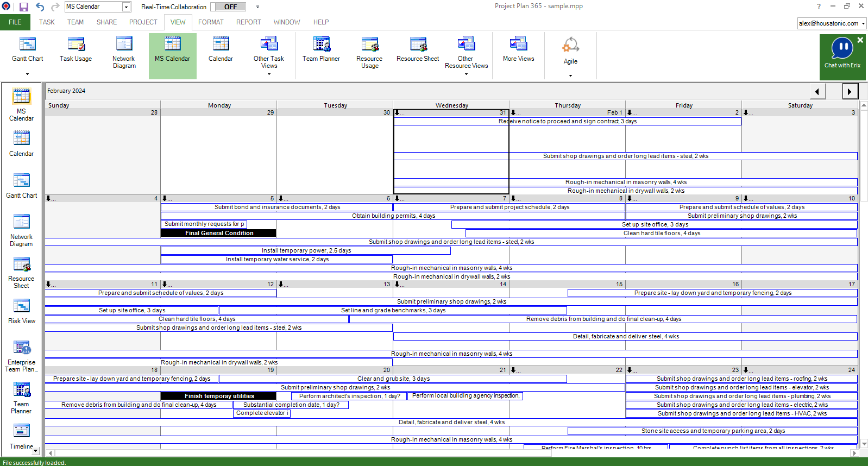868x466 pixels.
Task: Open Team Planner from the ribbon
Action: (321, 49)
